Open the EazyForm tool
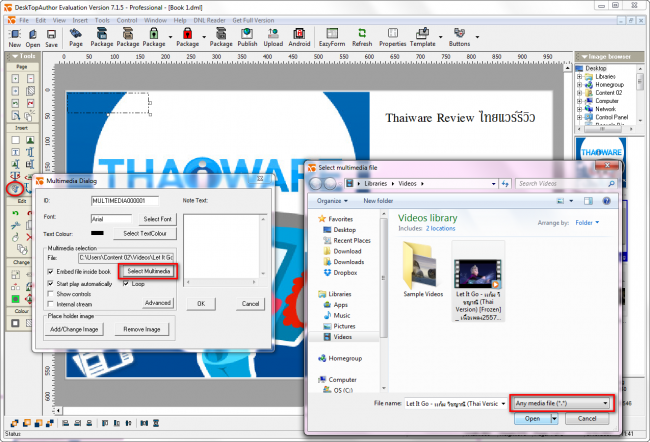The image size is (650, 442). [x=332, y=37]
